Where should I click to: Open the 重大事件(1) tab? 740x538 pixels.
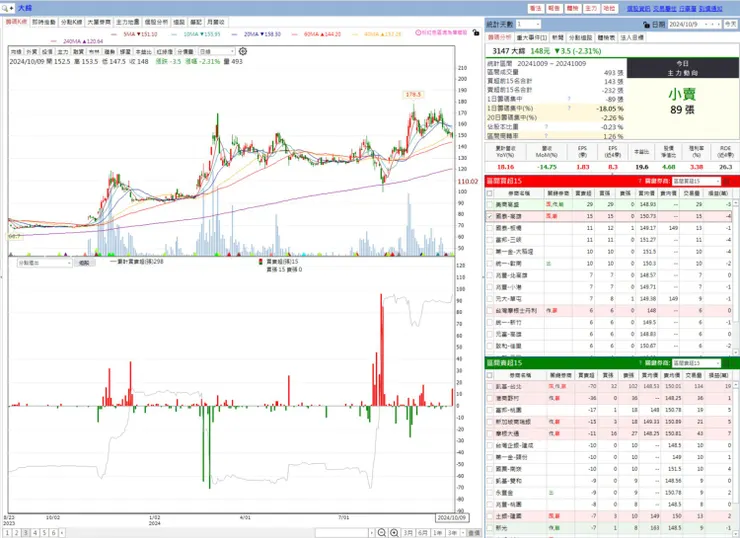click(x=531, y=37)
